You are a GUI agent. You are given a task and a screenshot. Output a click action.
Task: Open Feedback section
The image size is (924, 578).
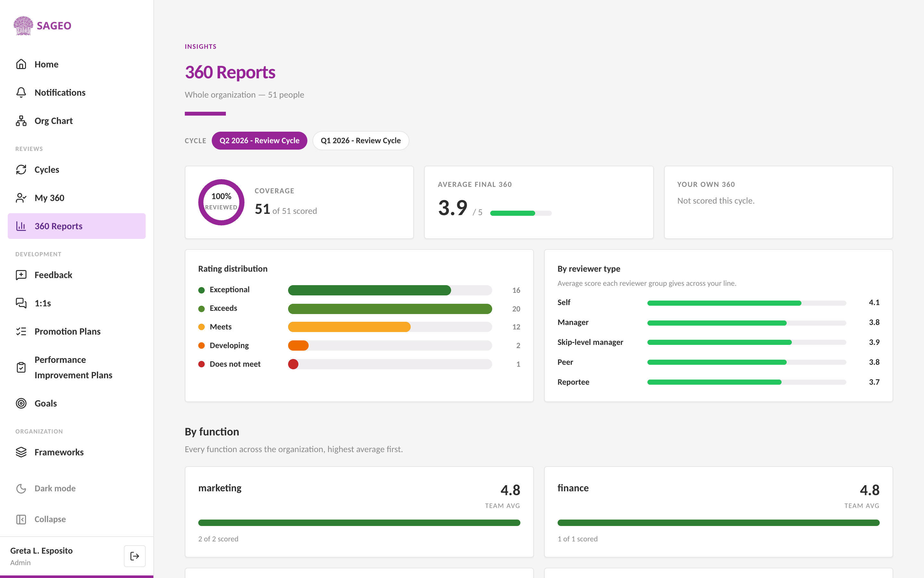coord(77,275)
